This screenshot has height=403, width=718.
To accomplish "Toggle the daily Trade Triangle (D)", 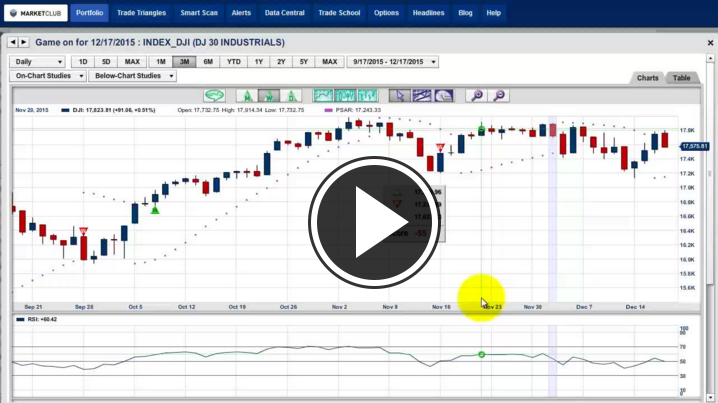I will [x=291, y=96].
